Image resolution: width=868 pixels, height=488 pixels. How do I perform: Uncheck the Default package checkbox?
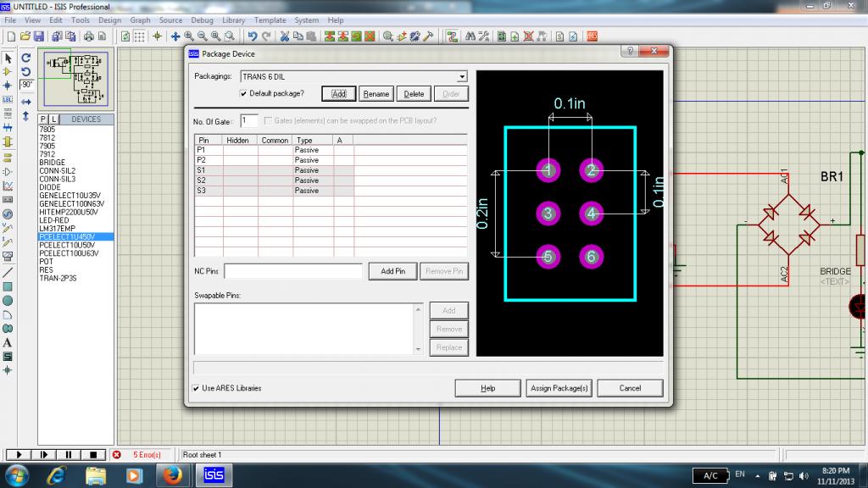tap(244, 93)
